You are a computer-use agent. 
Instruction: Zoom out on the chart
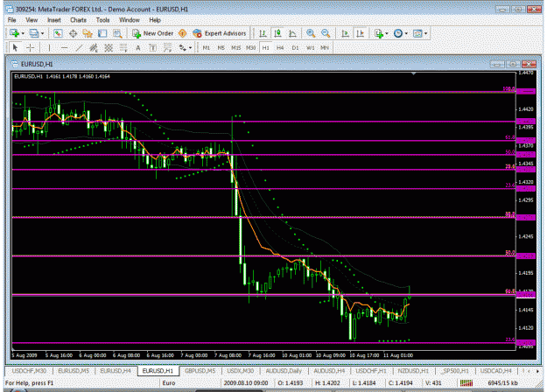coord(326,33)
